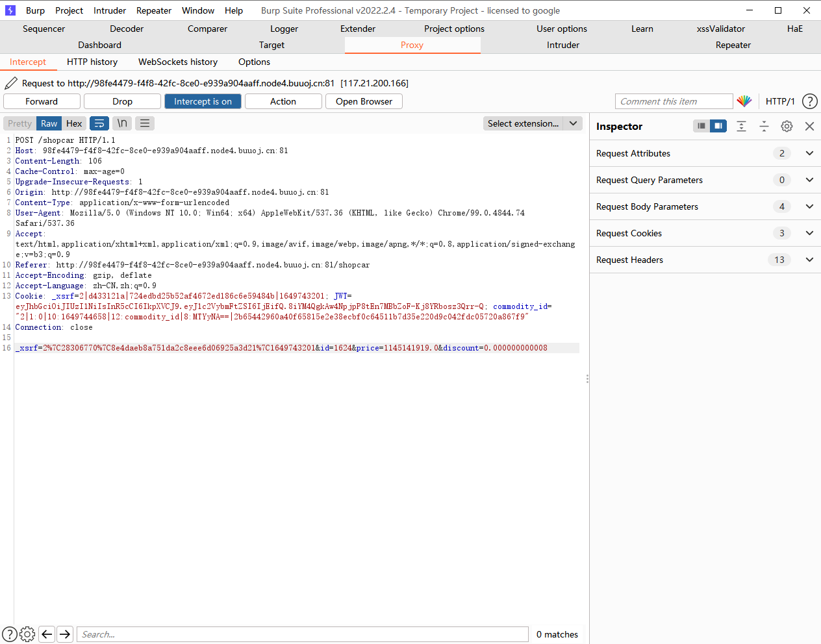
Task: Open the Repeater tab in second tab row
Action: point(733,45)
